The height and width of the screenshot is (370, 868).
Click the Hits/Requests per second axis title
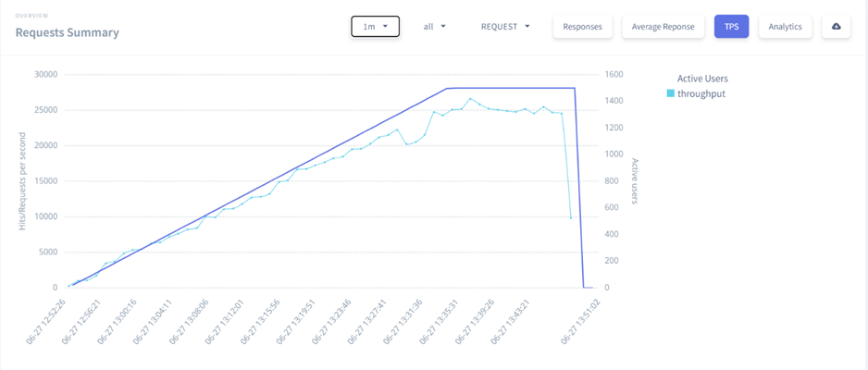(23, 181)
